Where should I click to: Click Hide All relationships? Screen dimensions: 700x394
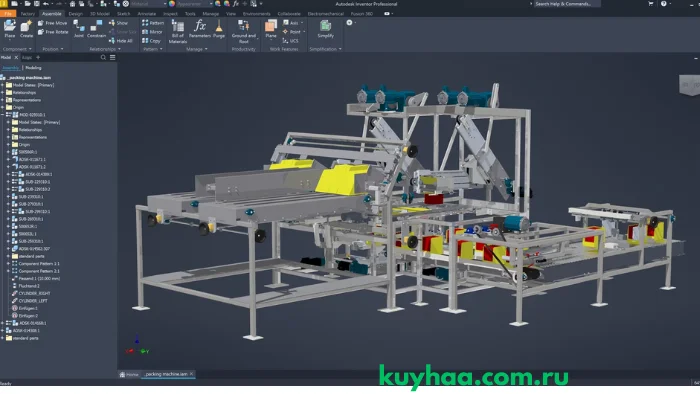121,41
